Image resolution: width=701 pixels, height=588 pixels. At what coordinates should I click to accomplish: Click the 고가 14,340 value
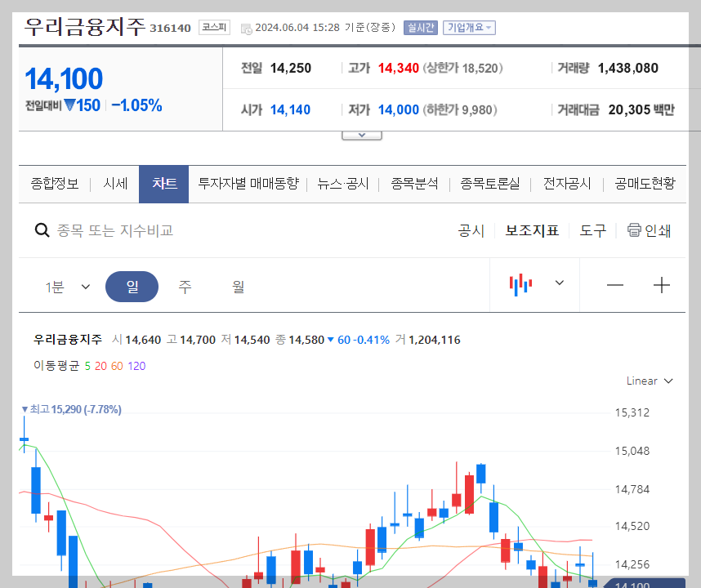coord(399,69)
